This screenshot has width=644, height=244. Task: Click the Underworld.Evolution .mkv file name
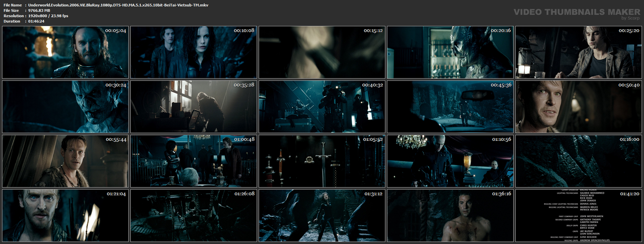[x=118, y=5]
